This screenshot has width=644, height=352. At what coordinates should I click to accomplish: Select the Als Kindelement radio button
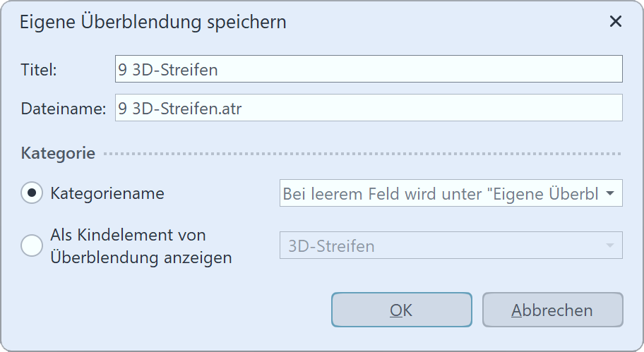coord(32,246)
